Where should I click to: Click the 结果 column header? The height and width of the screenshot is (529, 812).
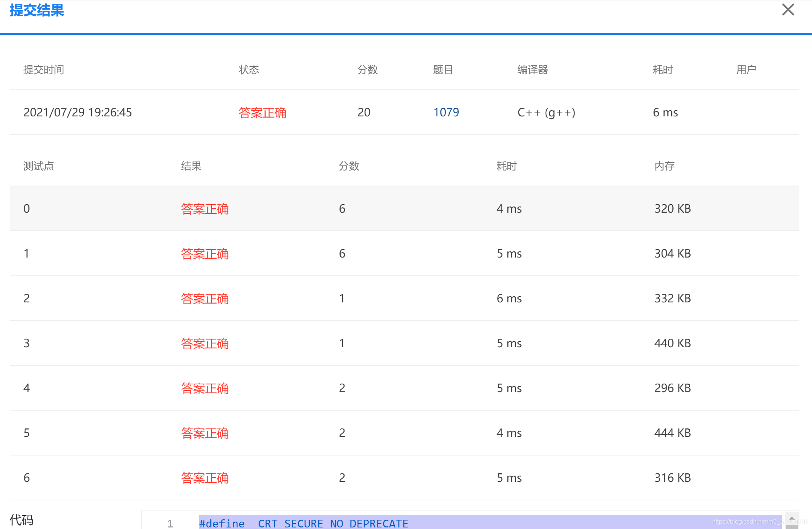click(x=191, y=166)
